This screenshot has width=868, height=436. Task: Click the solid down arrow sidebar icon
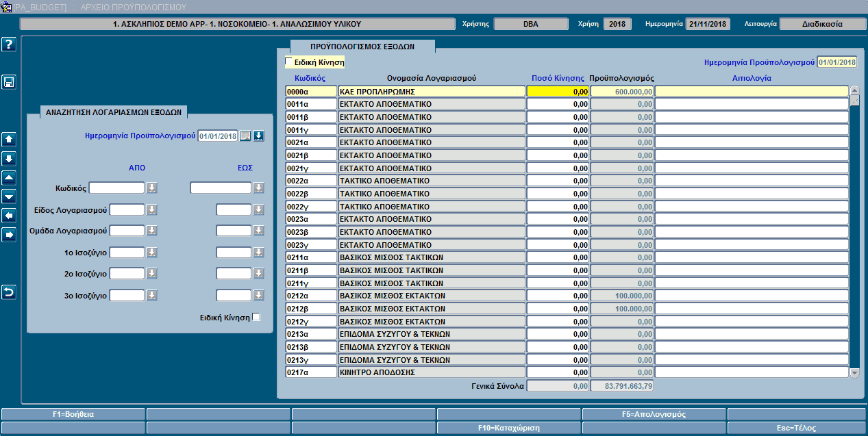[9, 159]
